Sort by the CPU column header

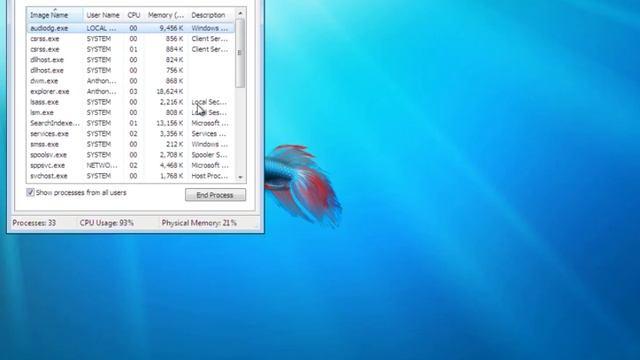tap(134, 15)
